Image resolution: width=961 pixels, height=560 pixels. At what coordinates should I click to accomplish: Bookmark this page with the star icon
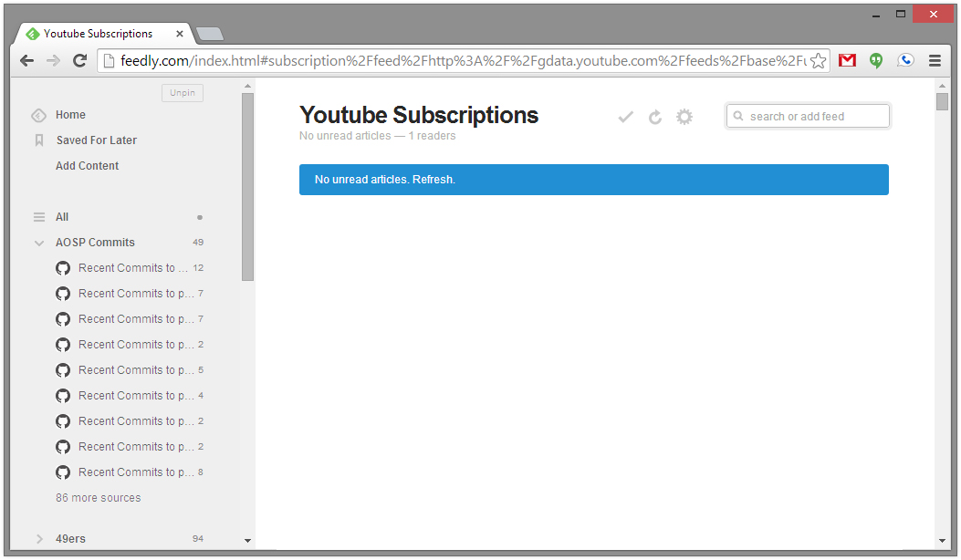(819, 61)
